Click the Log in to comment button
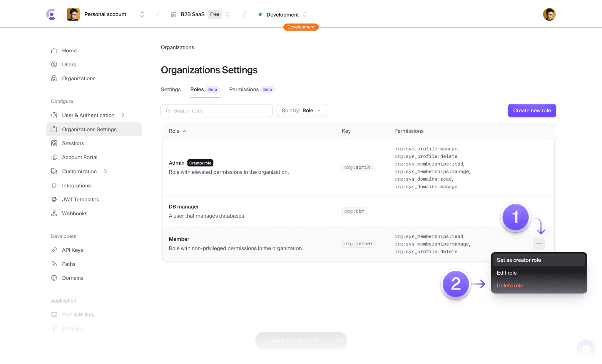 coord(290,340)
